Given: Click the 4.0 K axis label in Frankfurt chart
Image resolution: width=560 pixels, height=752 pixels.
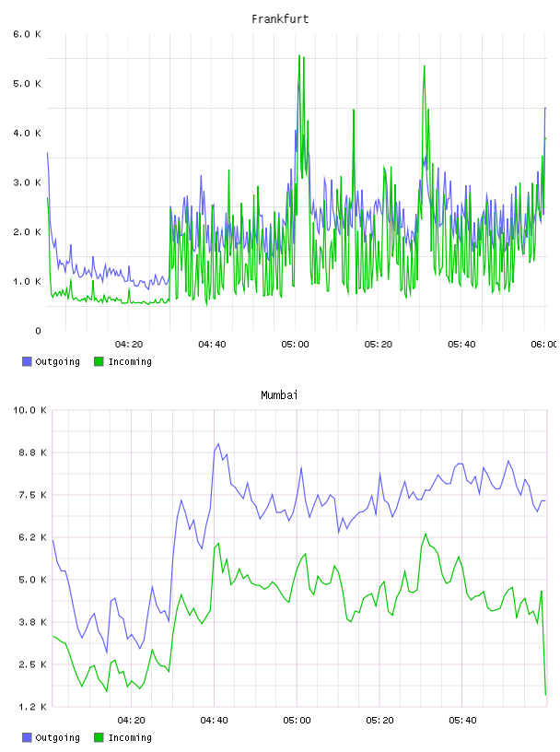Looking at the screenshot, I should (x=28, y=133).
